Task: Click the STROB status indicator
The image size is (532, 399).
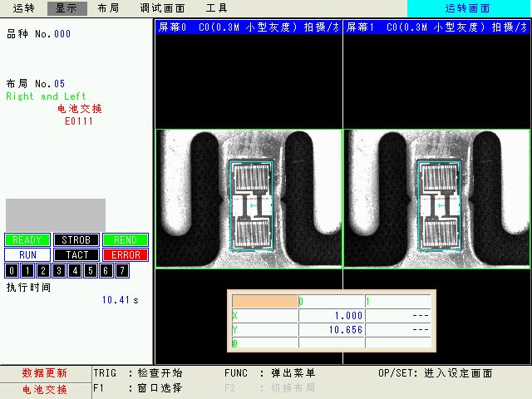Action: pyautogui.click(x=76, y=240)
